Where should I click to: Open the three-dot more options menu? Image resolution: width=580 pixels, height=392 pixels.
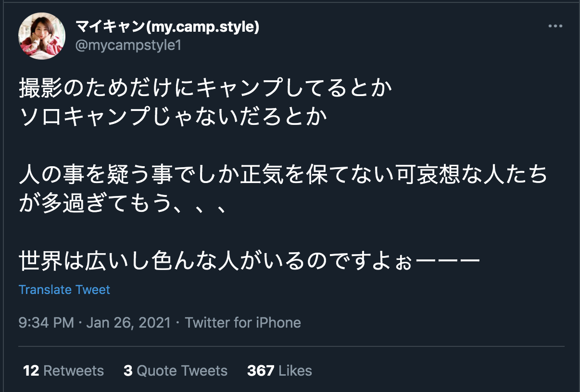[x=555, y=26]
